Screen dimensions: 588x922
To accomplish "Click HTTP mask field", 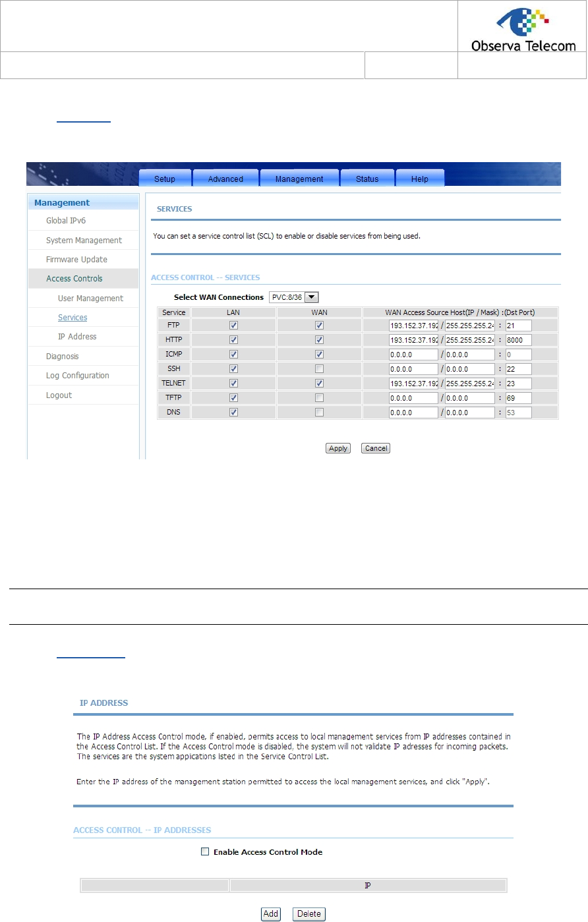I will [469, 340].
